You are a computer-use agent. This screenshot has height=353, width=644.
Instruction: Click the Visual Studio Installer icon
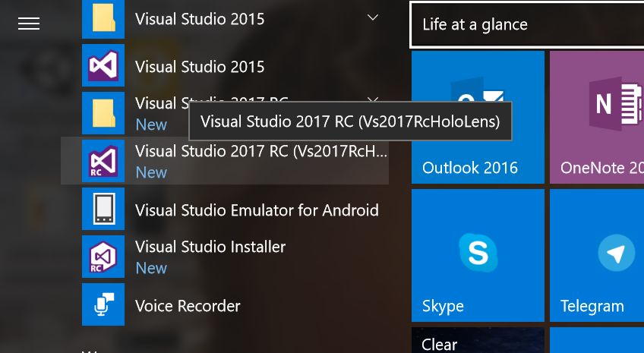pyautogui.click(x=103, y=257)
